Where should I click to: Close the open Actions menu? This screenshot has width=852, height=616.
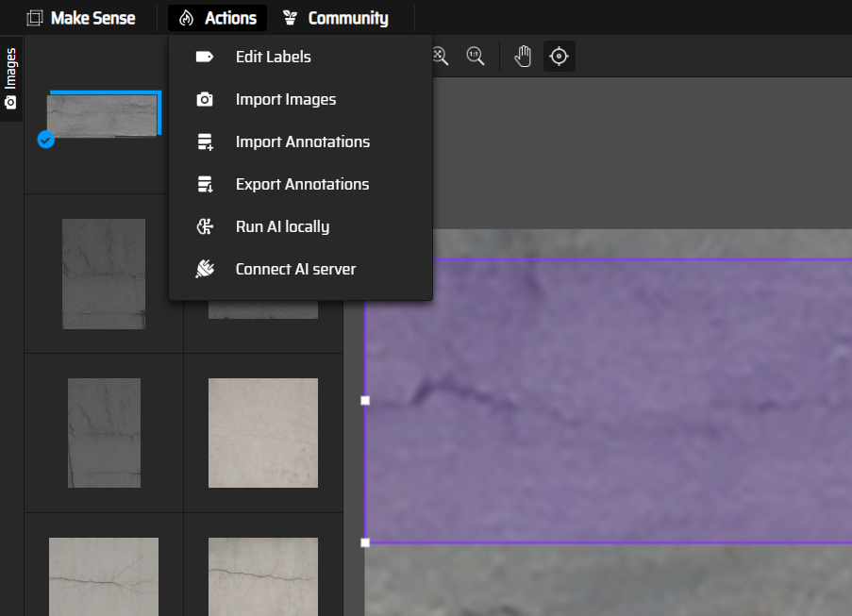[x=217, y=18]
